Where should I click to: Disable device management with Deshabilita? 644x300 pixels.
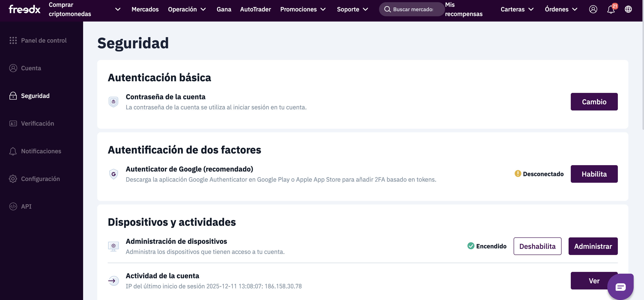click(537, 246)
